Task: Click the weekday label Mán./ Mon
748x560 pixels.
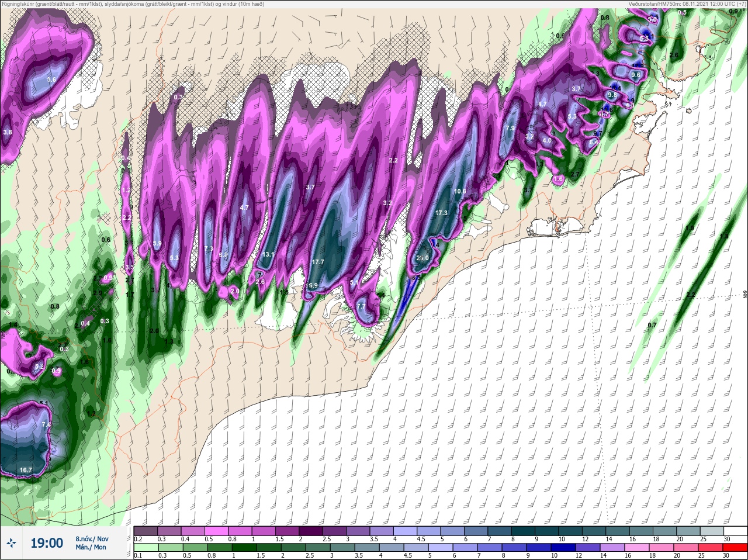Action: click(x=91, y=547)
